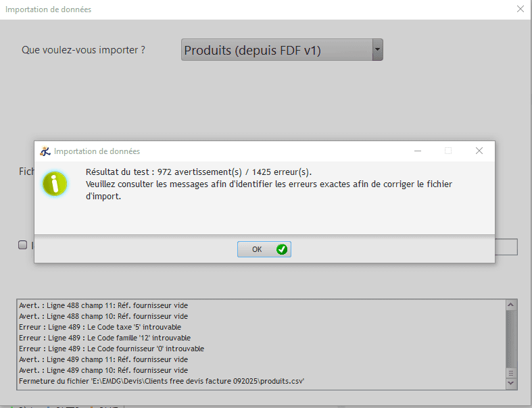
Task: Expand the import type dropdown arrow
Action: coord(377,49)
